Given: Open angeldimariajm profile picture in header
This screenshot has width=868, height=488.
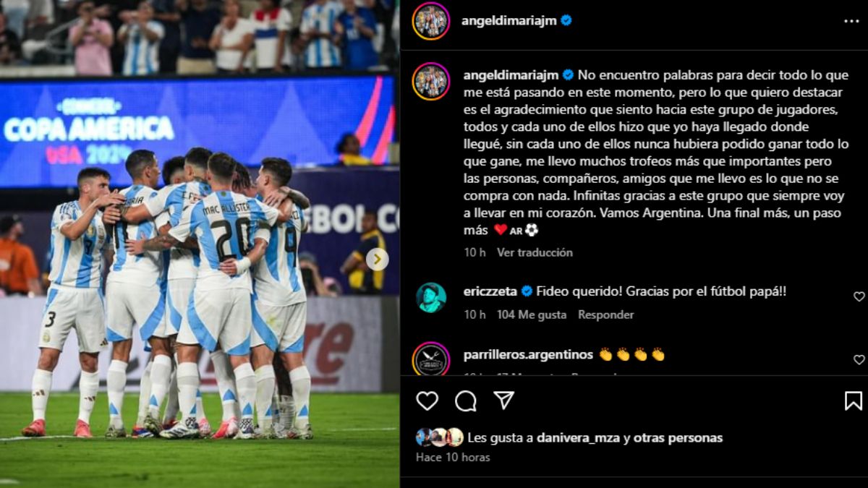Looking at the screenshot, I should coord(431,20).
